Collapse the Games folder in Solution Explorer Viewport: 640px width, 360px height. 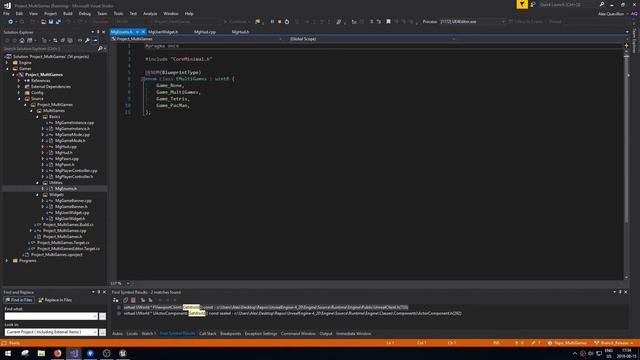(x=7, y=69)
